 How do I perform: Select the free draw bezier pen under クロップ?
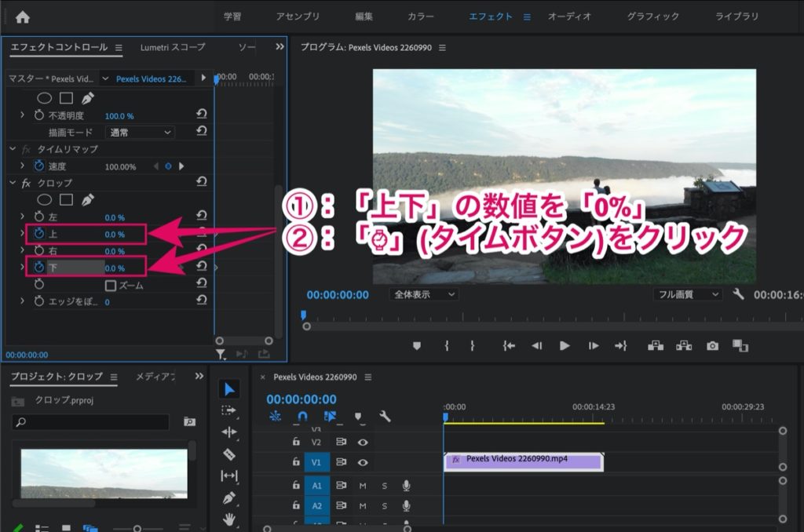(x=88, y=199)
